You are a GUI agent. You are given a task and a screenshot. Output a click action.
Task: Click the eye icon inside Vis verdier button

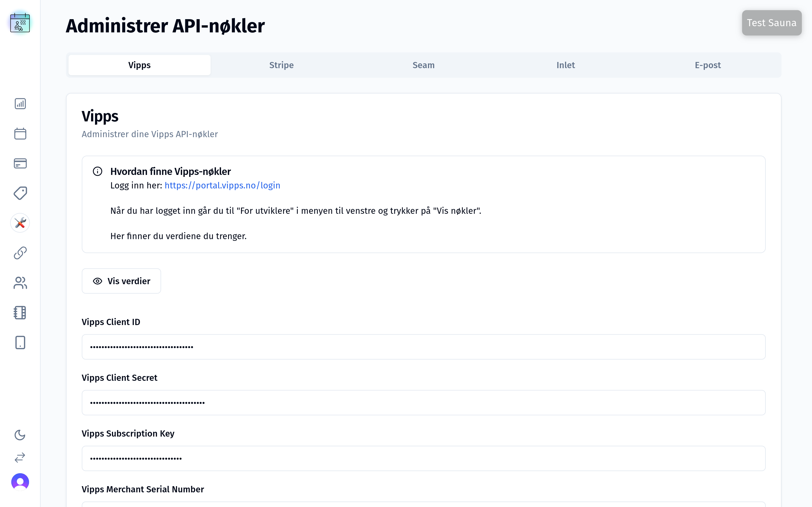click(97, 281)
